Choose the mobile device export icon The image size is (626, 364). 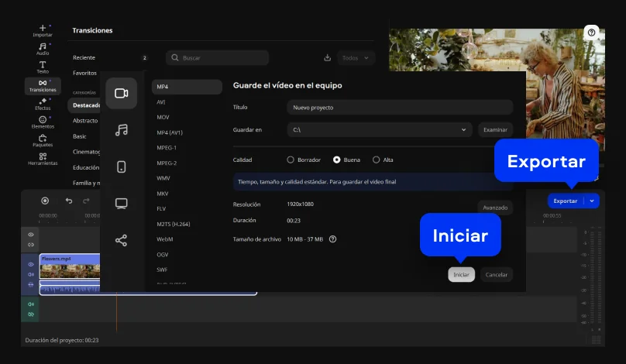pos(122,167)
